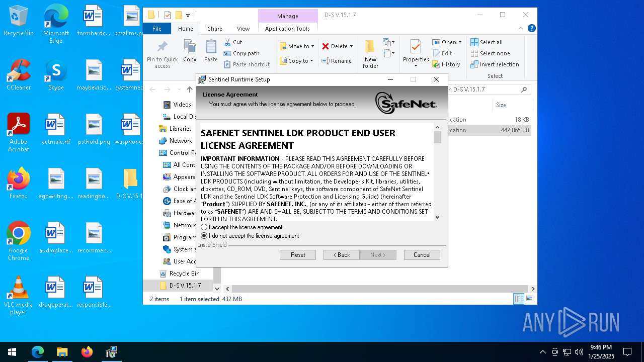Open Delete dropdown arrow

(x=351, y=46)
